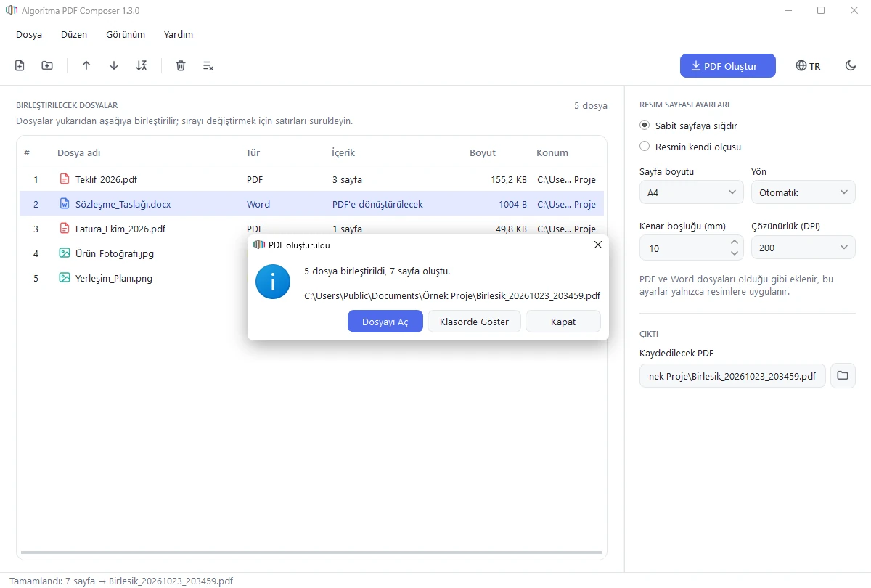This screenshot has height=588, width=871.
Task: Open the Görünüm menu
Action: (126, 34)
